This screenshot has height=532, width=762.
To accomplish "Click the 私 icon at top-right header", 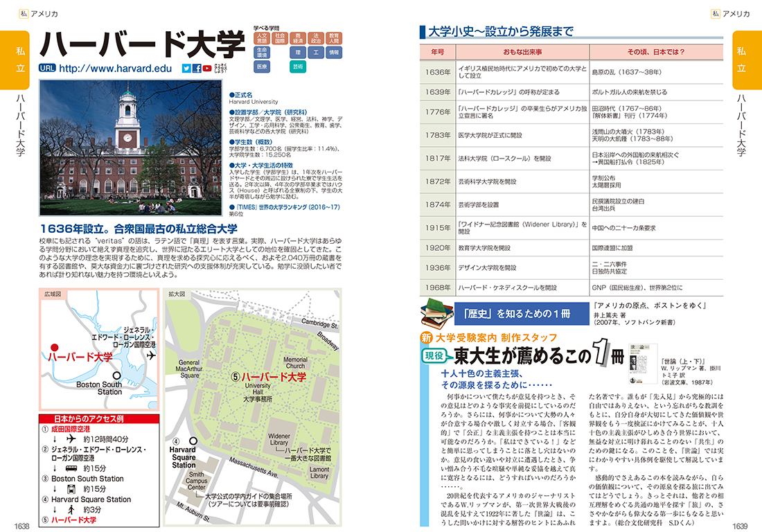I will (x=716, y=14).
